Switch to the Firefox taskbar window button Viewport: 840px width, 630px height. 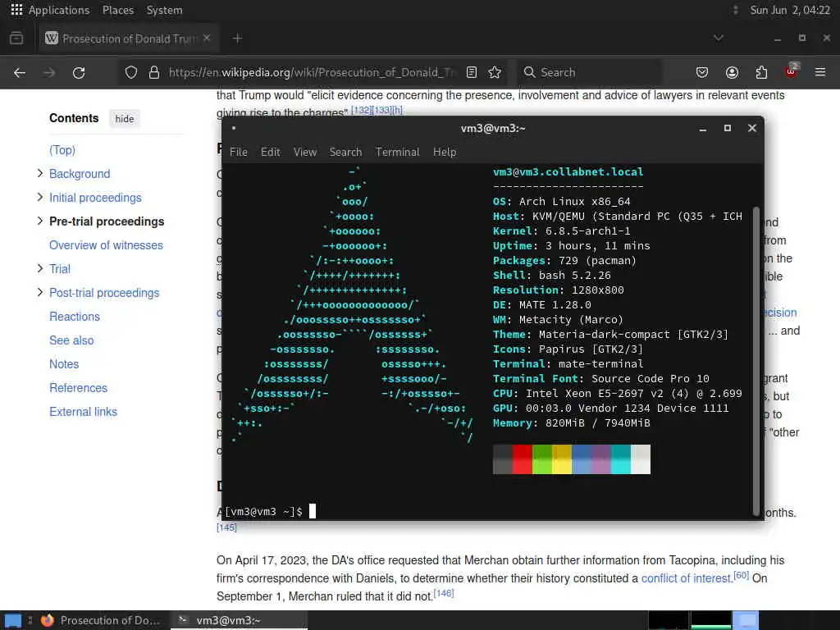click(101, 620)
